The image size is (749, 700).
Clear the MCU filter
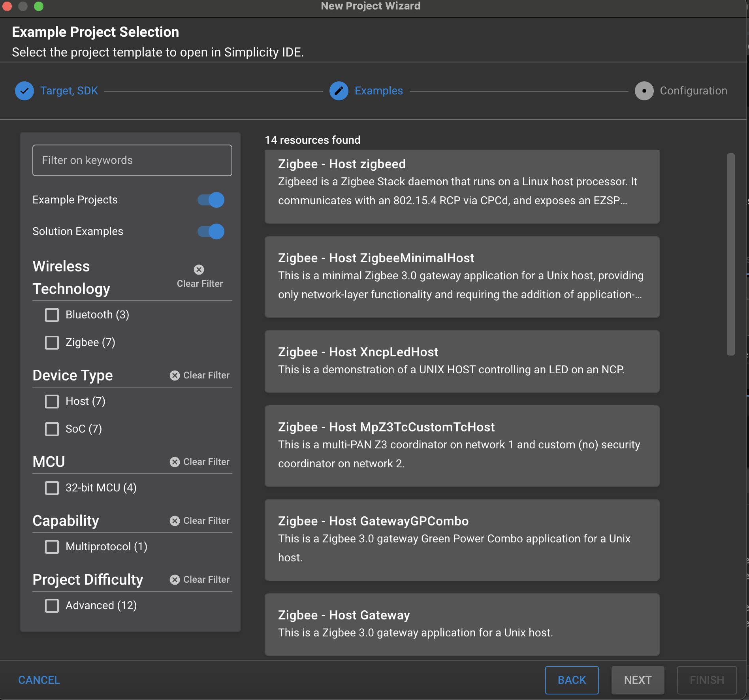point(199,462)
